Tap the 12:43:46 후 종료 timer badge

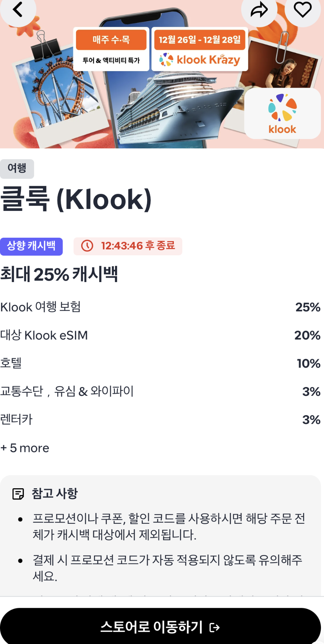[x=128, y=246]
